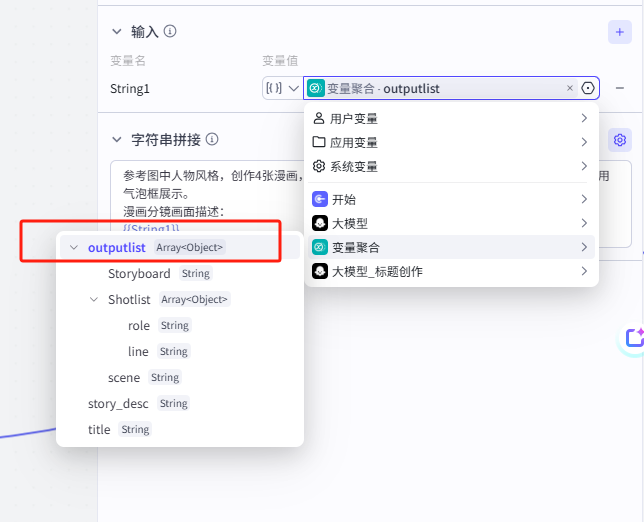Click the hexagon variable selector icon
644x522 pixels.
point(588,88)
